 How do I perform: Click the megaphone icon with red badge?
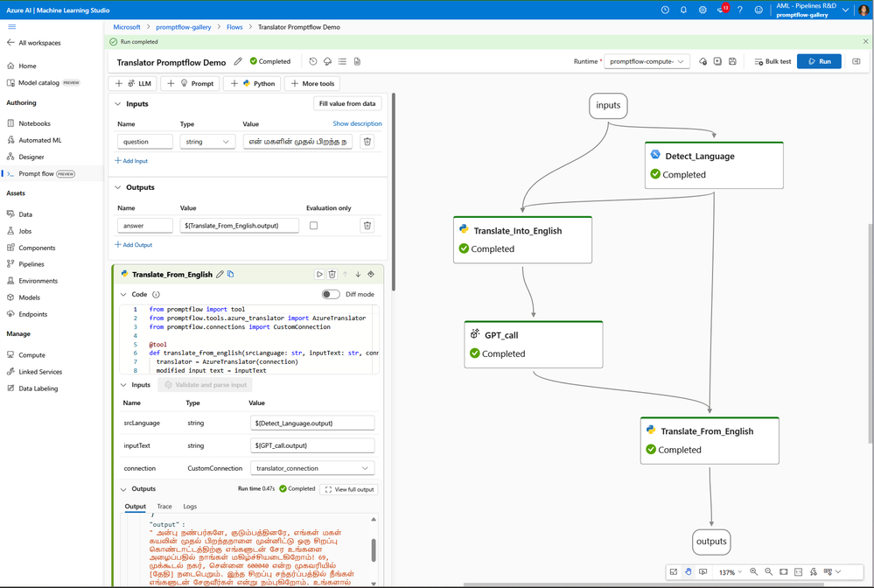tap(722, 10)
